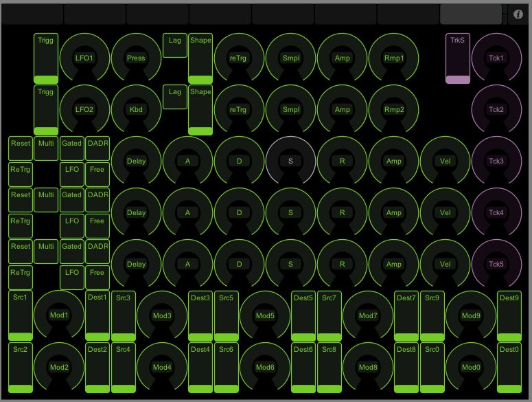Click the Src7 fader
This screenshot has width=532, height=402.
329,316
